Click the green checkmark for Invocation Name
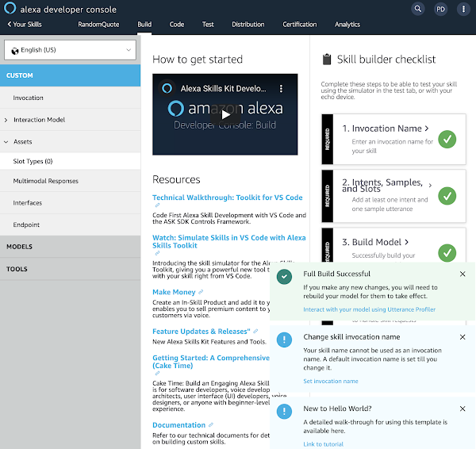Screen dimensions: 476x449 tap(447, 139)
